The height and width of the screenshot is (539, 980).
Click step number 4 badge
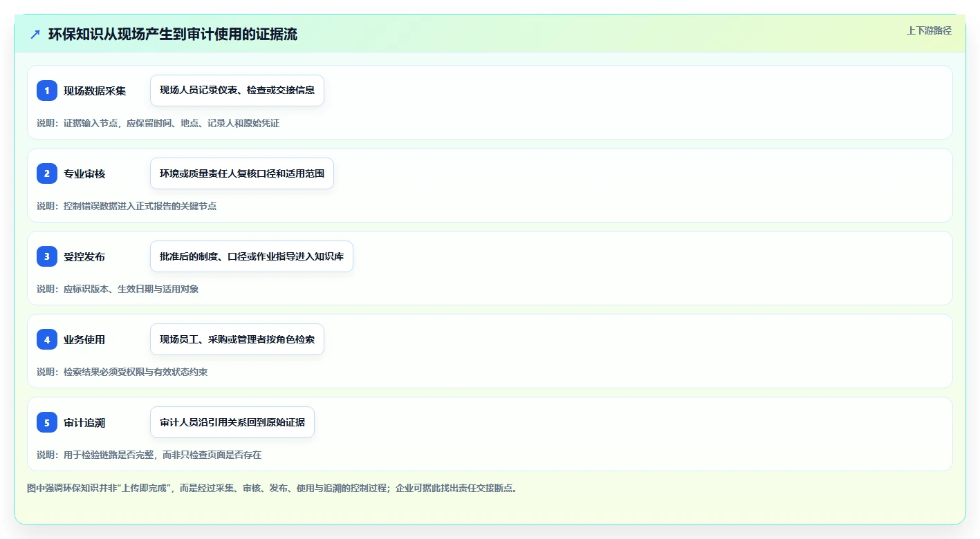(x=47, y=339)
